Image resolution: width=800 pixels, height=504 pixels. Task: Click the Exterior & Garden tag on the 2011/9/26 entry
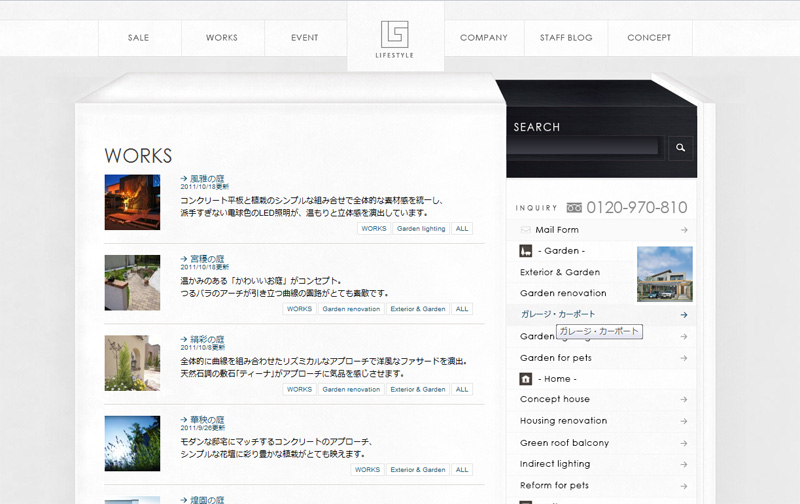click(x=418, y=469)
